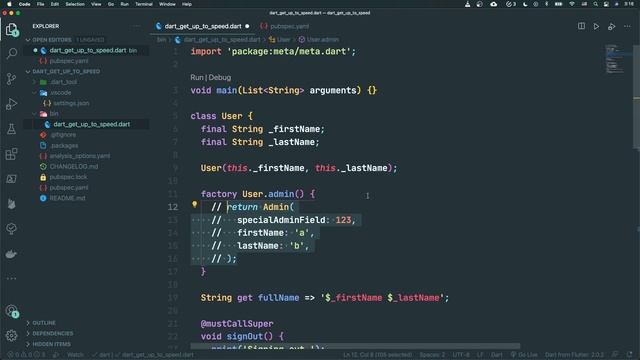640x360 pixels.
Task: Click the lightbulb quick fix icon
Action: (x=195, y=204)
